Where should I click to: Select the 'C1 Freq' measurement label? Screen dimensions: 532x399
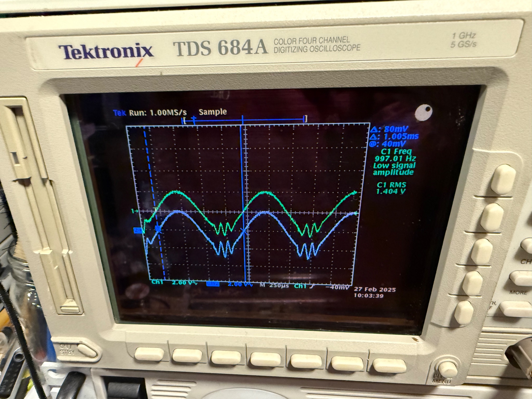tap(396, 151)
